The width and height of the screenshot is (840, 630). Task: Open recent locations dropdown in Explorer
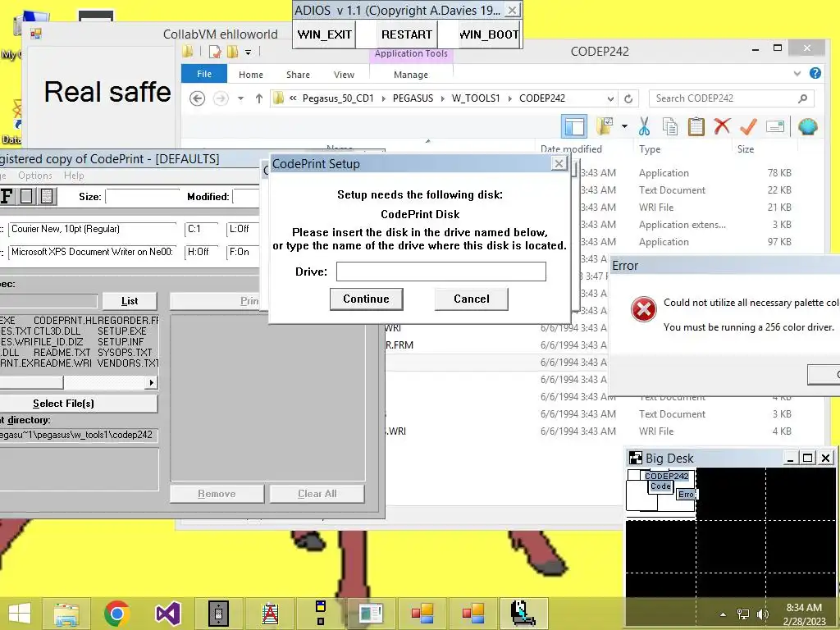pos(241,98)
